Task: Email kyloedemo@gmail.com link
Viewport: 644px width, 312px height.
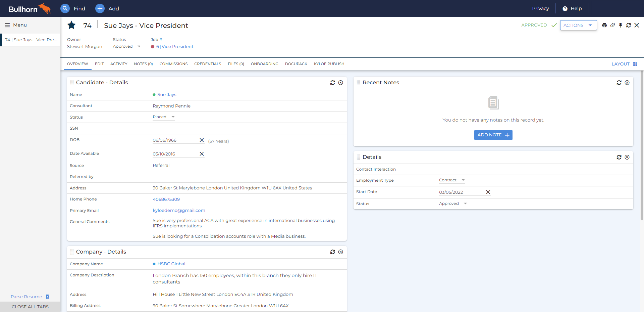Action: tap(179, 211)
